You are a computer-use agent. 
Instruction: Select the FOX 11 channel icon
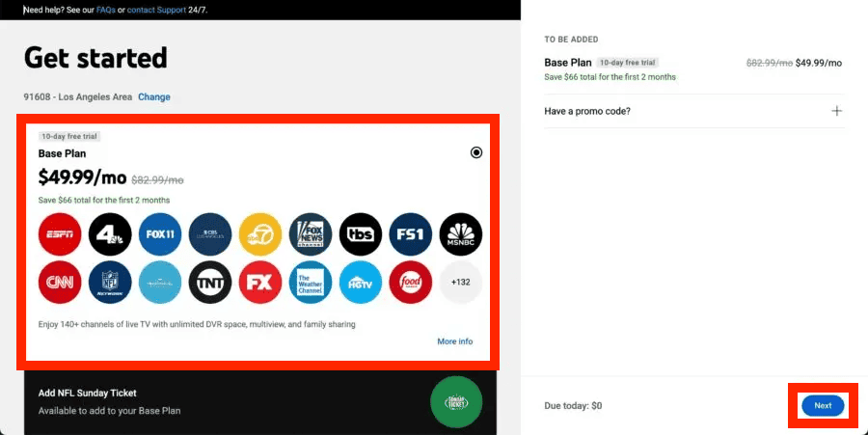tap(160, 234)
